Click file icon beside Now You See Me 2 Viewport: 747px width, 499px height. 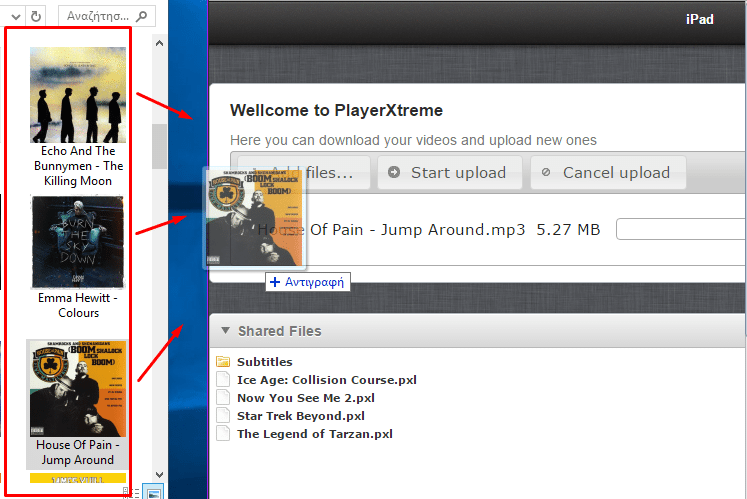coord(223,397)
